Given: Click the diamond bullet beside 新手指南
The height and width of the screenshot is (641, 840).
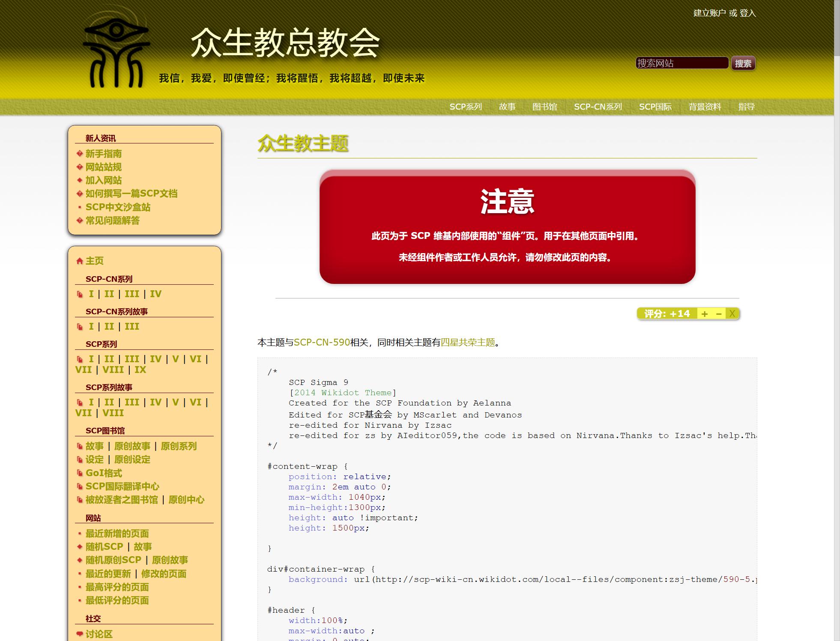Looking at the screenshot, I should coord(79,154).
